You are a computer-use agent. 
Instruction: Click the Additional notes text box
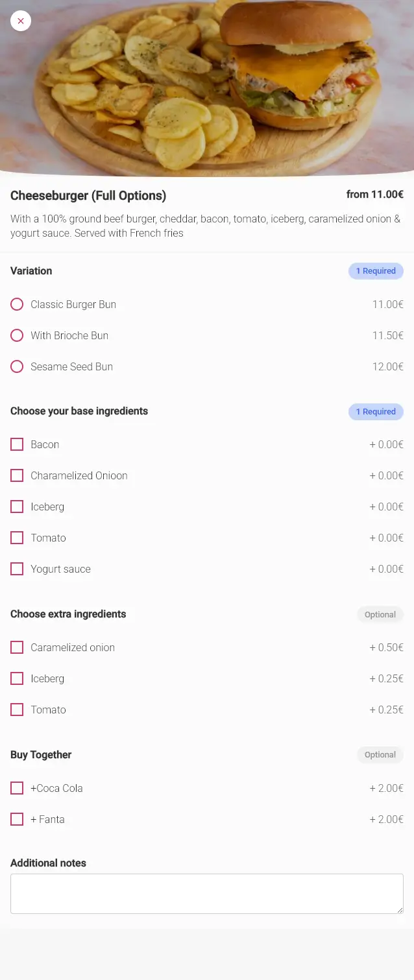pos(206,893)
